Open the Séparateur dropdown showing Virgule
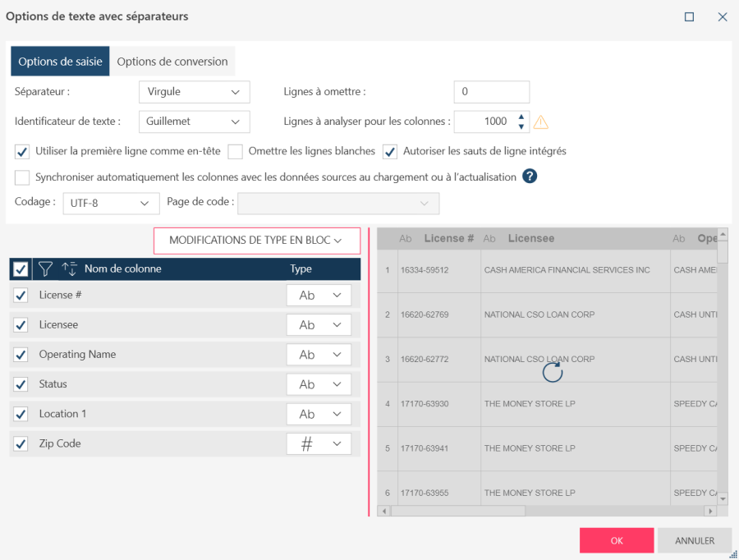This screenshot has height=560, width=739. 194,92
